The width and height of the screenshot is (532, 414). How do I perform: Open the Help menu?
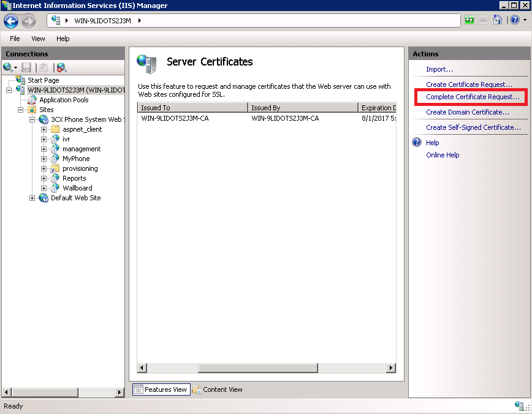click(x=63, y=39)
